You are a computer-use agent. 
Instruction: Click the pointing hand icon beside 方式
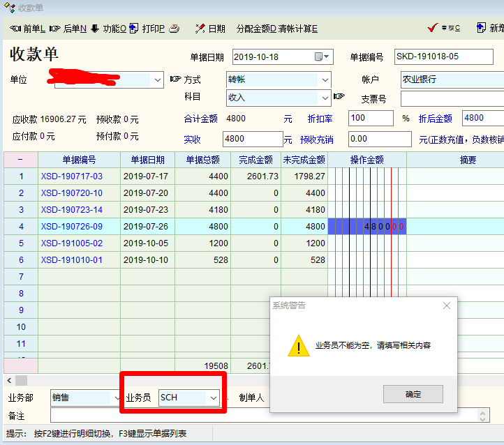click(175, 80)
